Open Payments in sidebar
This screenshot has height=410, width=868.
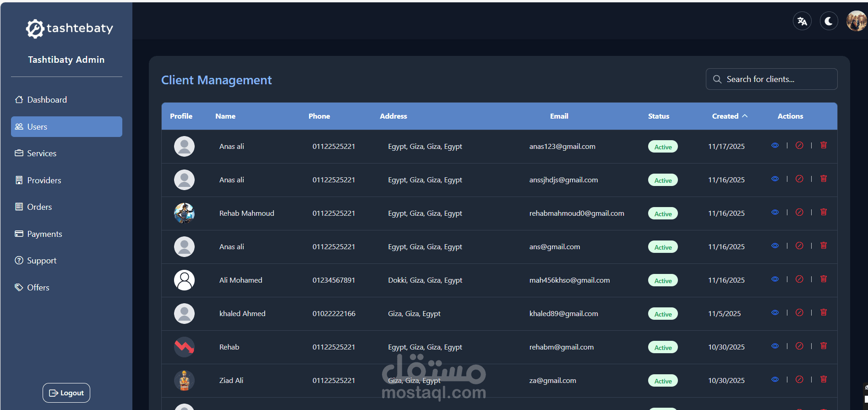(66, 234)
